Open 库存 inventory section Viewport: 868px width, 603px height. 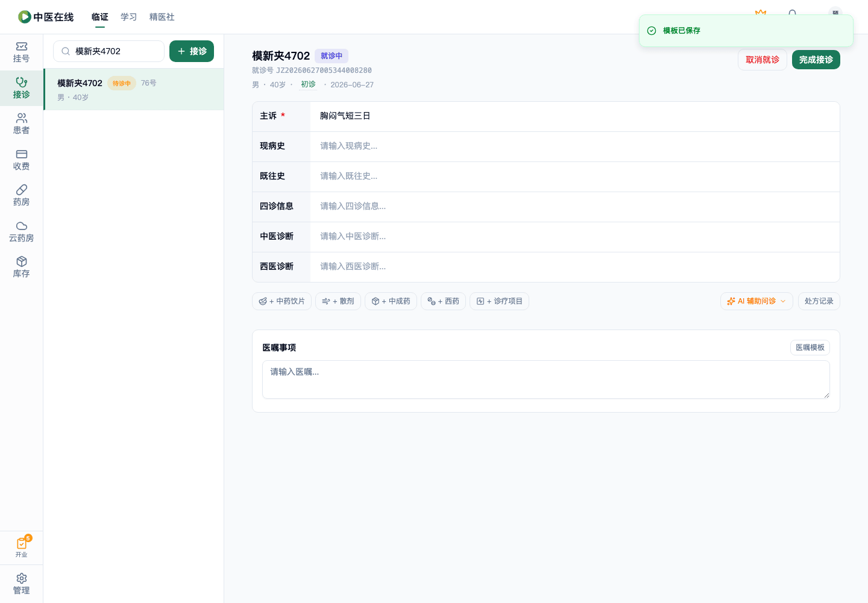coord(21,267)
